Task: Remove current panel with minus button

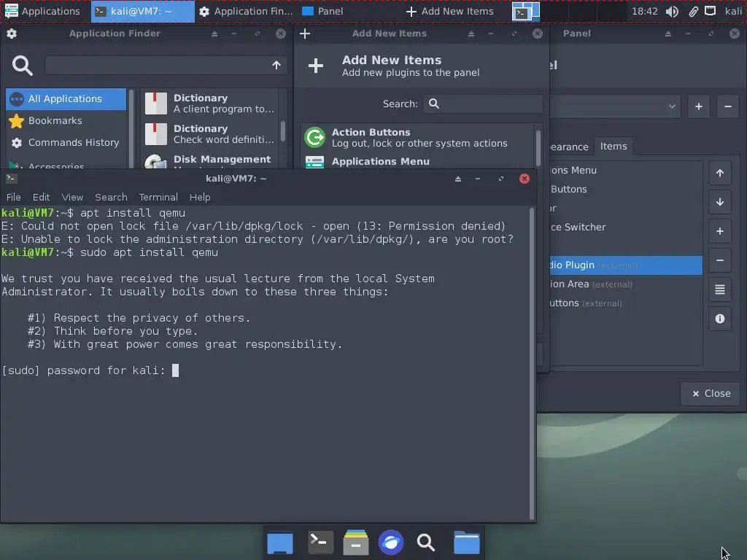Action: pyautogui.click(x=727, y=106)
